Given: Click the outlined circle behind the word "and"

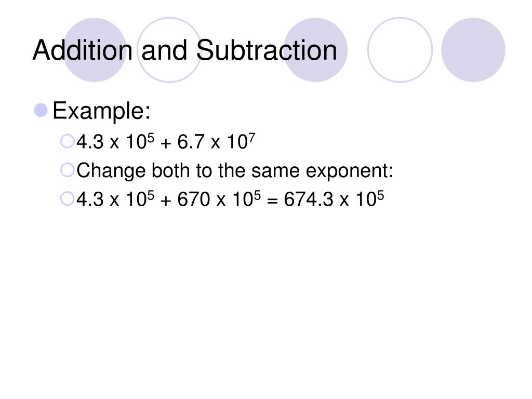Looking at the screenshot, I should 169,50.
